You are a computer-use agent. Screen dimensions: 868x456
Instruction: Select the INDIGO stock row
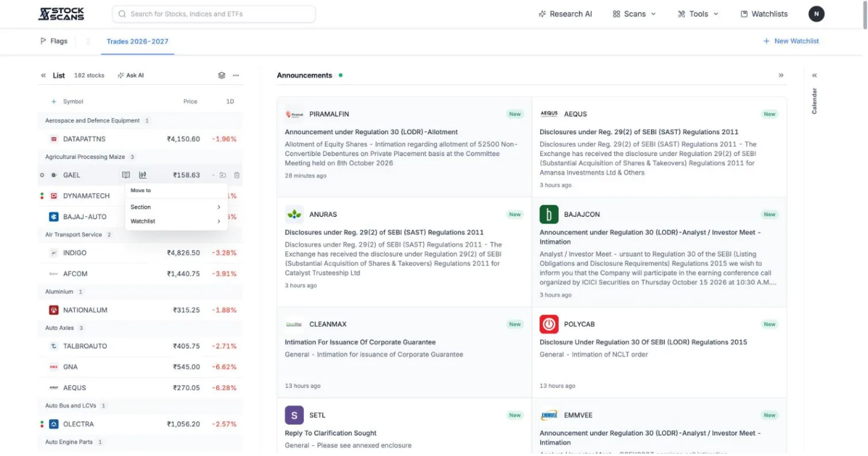click(x=140, y=253)
